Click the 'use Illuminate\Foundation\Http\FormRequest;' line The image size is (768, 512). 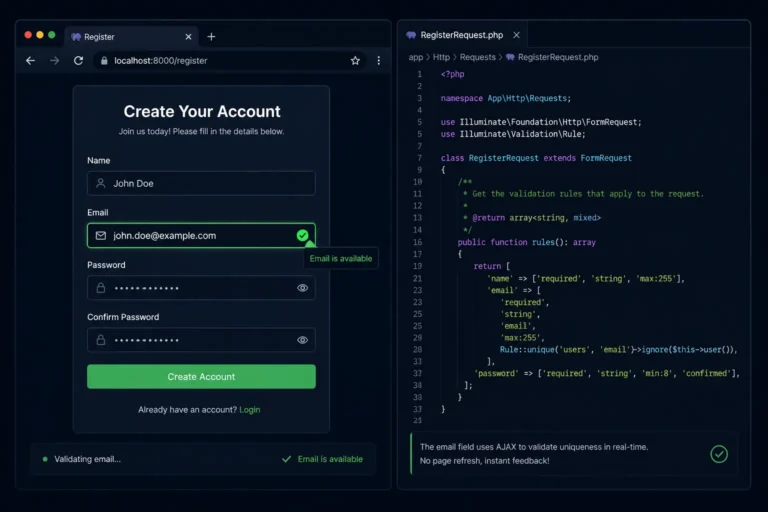tap(541, 122)
